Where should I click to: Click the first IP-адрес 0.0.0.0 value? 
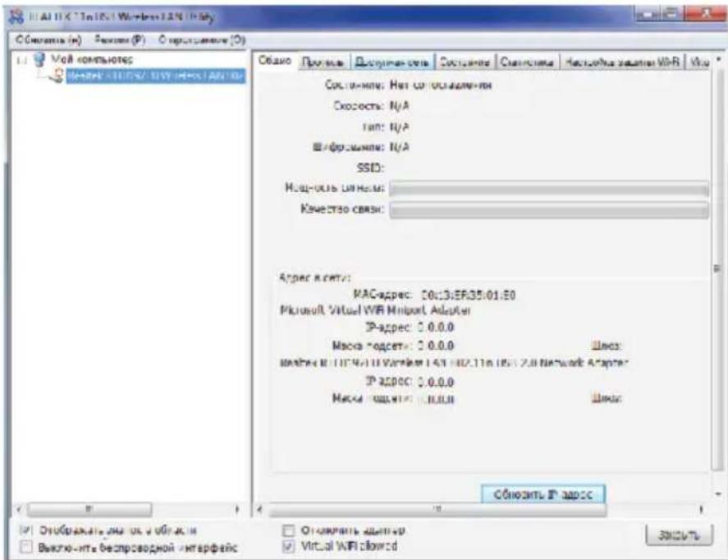[436, 328]
